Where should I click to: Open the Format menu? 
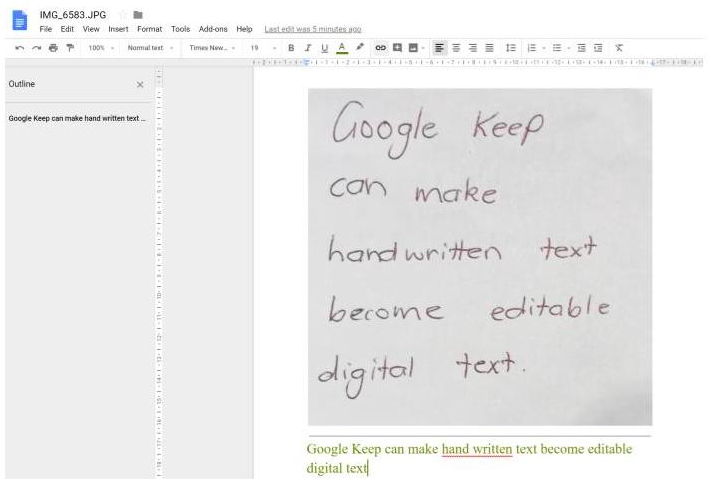pyautogui.click(x=149, y=29)
